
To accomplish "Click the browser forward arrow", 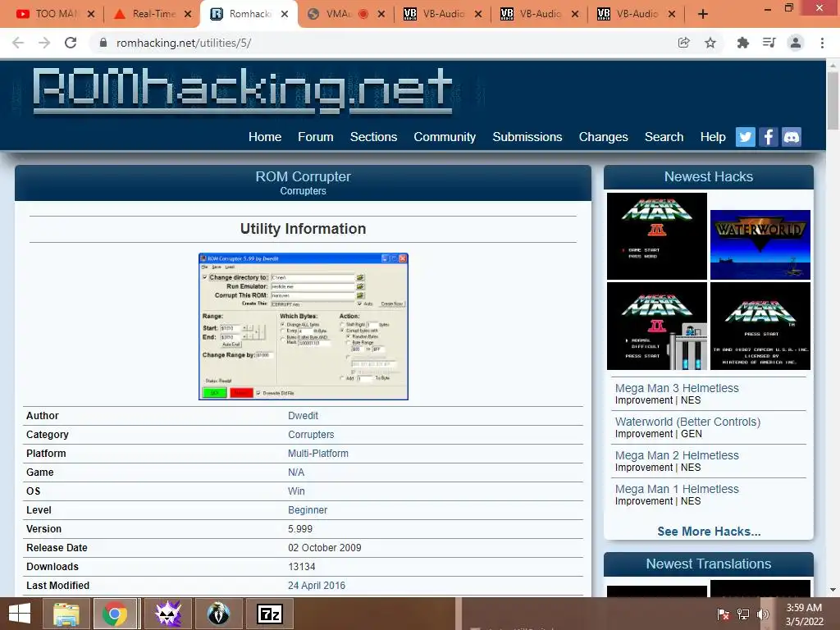I will pyautogui.click(x=44, y=43).
